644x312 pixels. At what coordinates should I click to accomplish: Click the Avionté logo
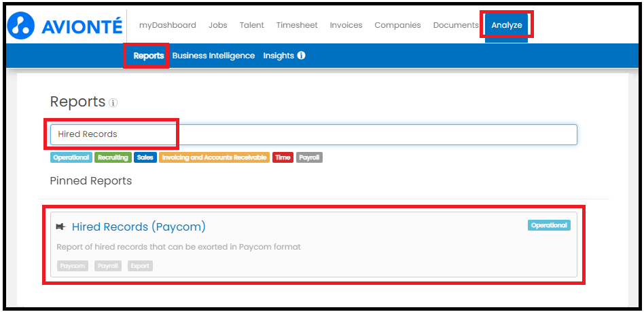[65, 25]
